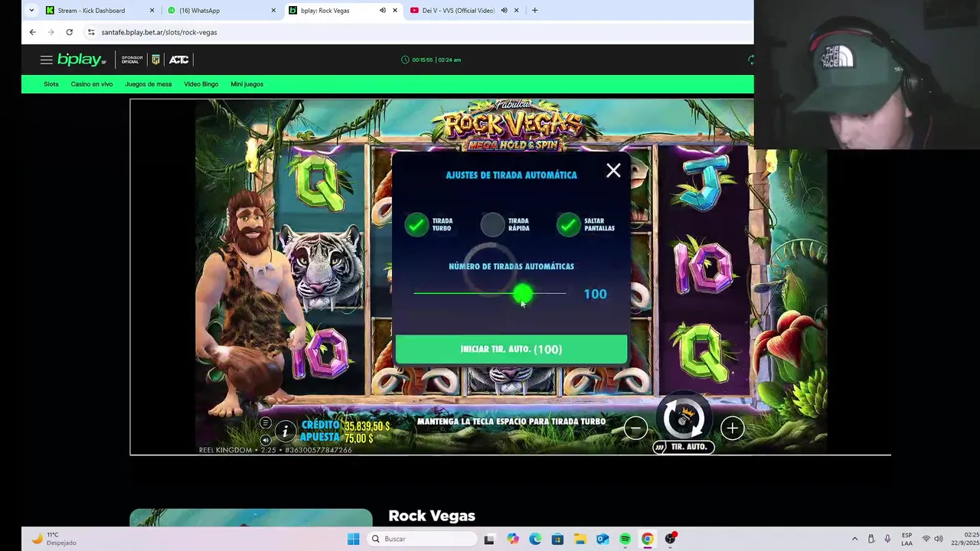The image size is (980, 551).
Task: Mute the game sound speaker icon
Action: pos(265,440)
